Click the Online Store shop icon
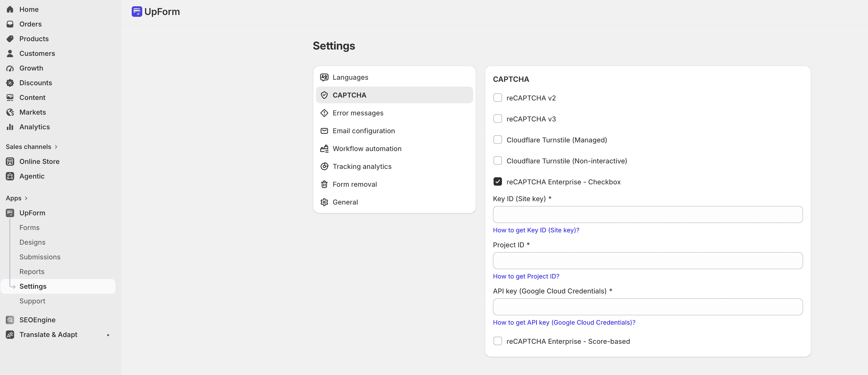The image size is (868, 375). click(10, 162)
